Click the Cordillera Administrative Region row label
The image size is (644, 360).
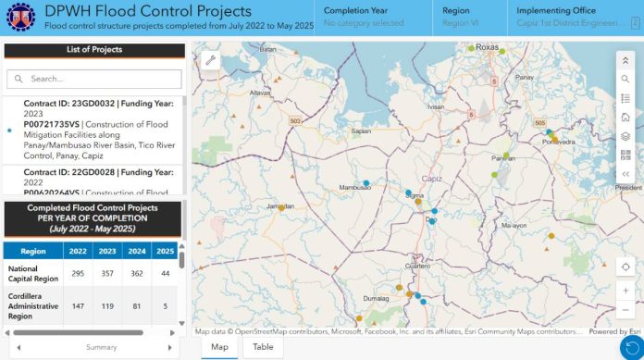coord(33,306)
